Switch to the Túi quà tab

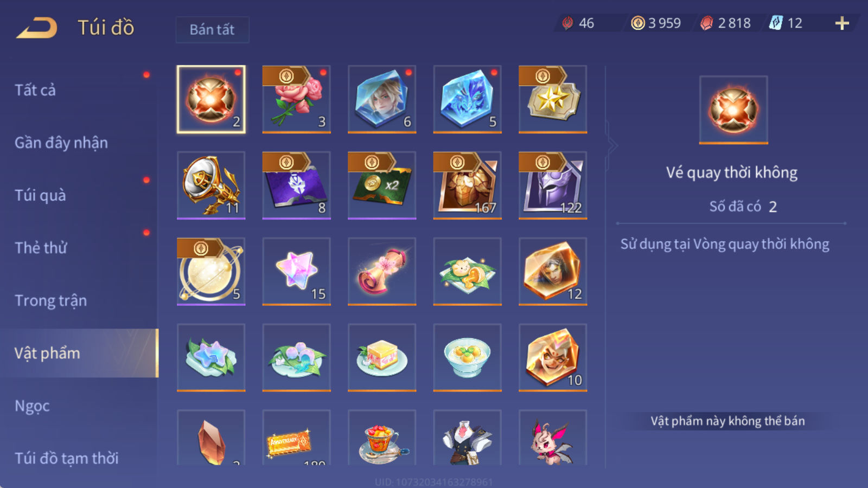pos(40,195)
